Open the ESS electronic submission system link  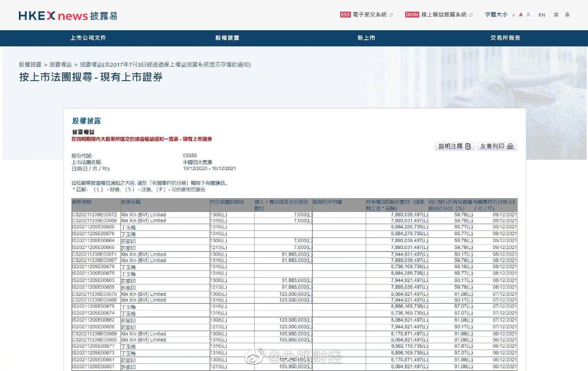point(363,15)
